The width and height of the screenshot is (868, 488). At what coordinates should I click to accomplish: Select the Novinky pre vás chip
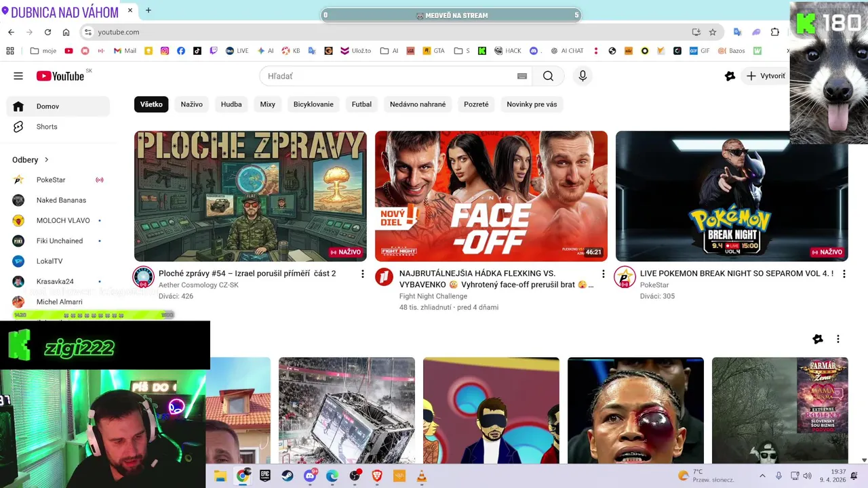click(x=532, y=104)
